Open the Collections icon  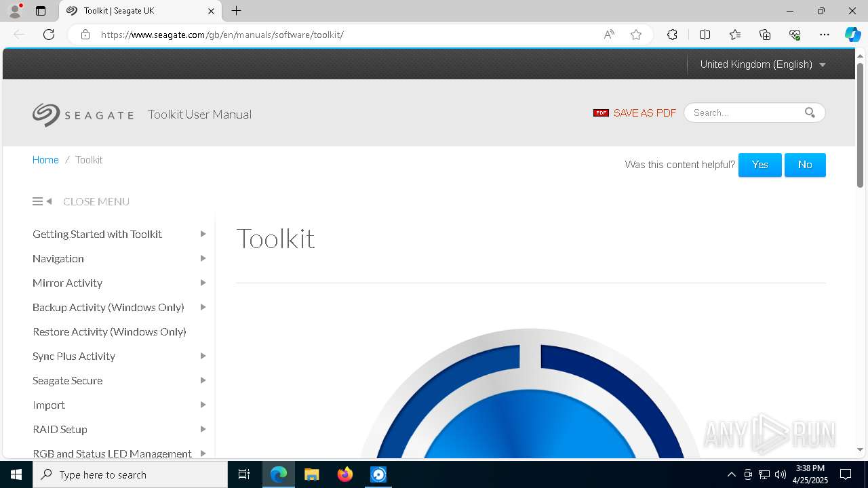click(765, 35)
